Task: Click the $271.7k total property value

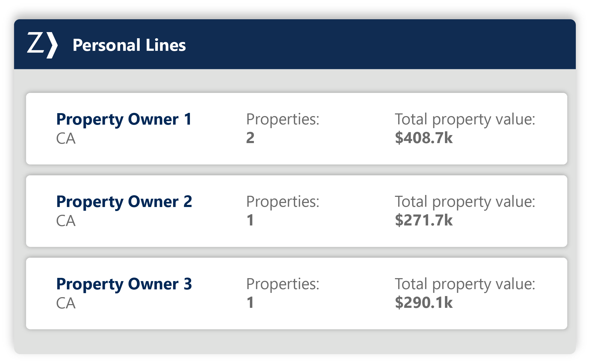Action: tap(424, 220)
